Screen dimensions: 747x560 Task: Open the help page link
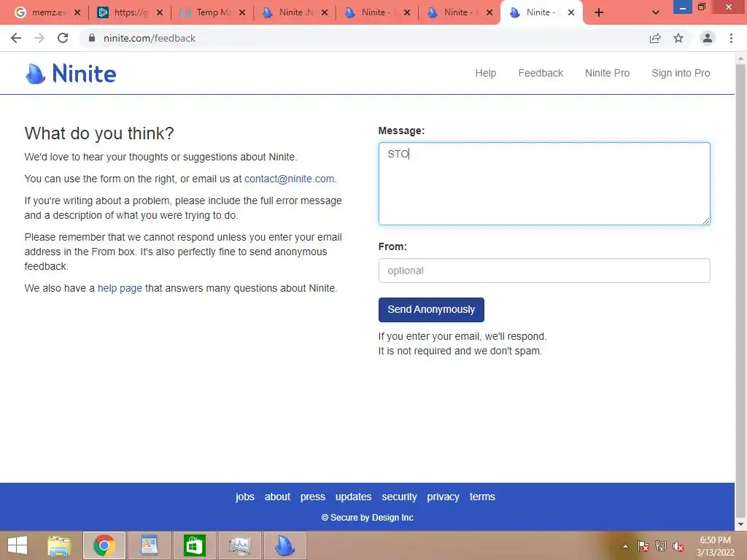coord(120,288)
